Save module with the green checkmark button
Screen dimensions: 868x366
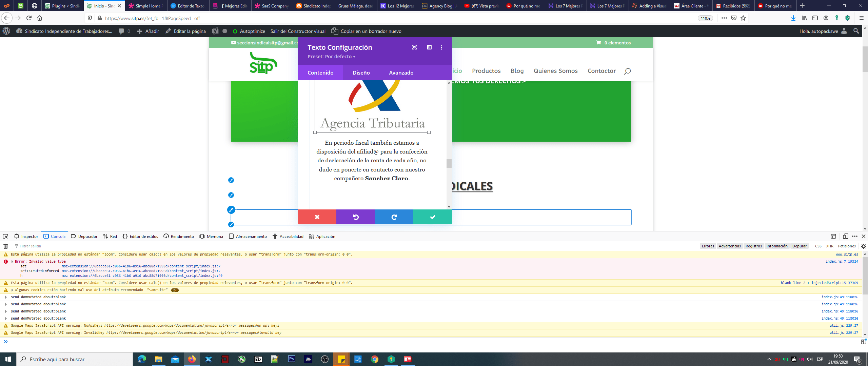point(433,217)
